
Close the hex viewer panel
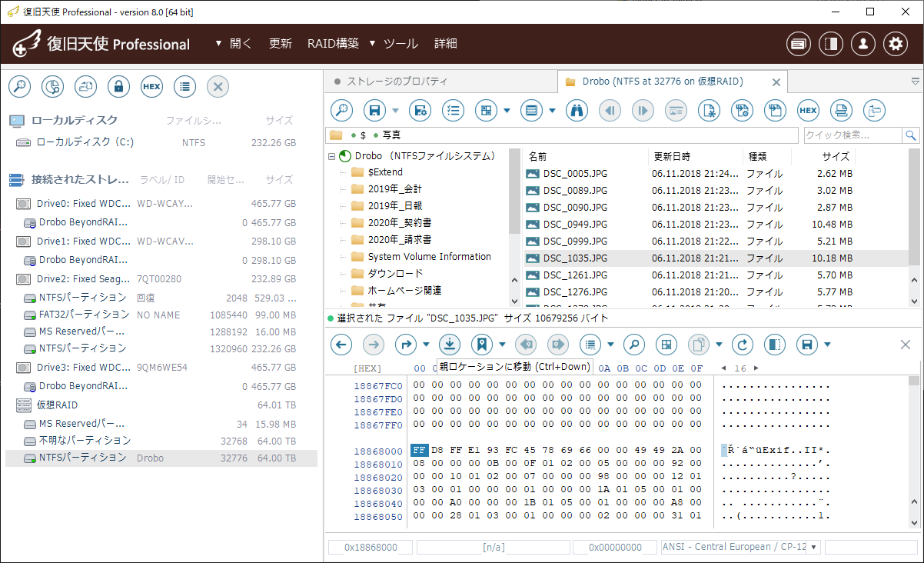[x=905, y=344]
